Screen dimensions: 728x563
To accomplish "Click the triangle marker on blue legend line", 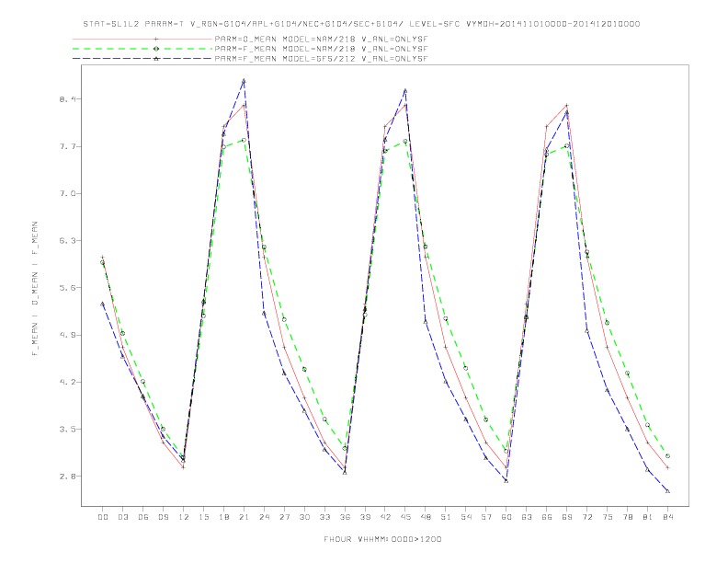I will pyautogui.click(x=156, y=59).
